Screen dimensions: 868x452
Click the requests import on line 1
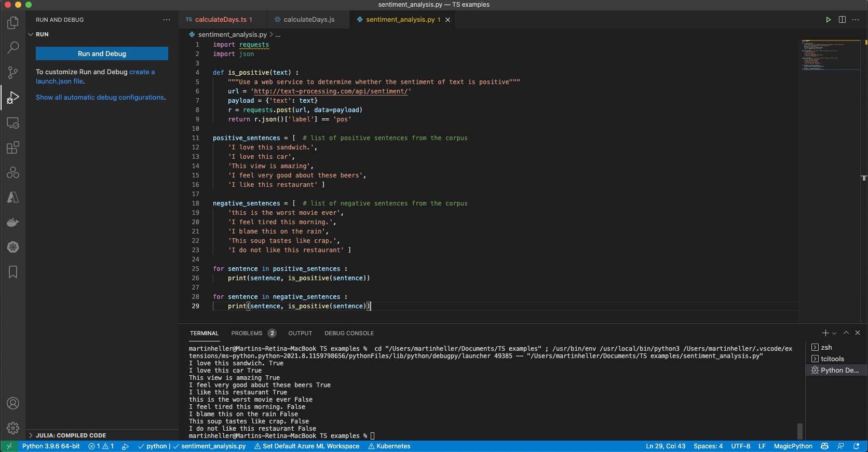[254, 45]
